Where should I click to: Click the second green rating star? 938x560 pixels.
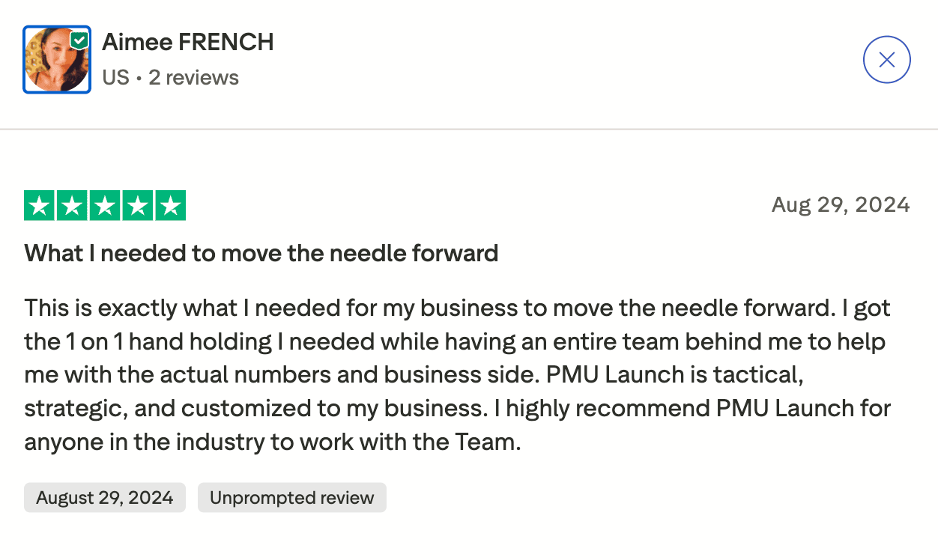tap(72, 206)
